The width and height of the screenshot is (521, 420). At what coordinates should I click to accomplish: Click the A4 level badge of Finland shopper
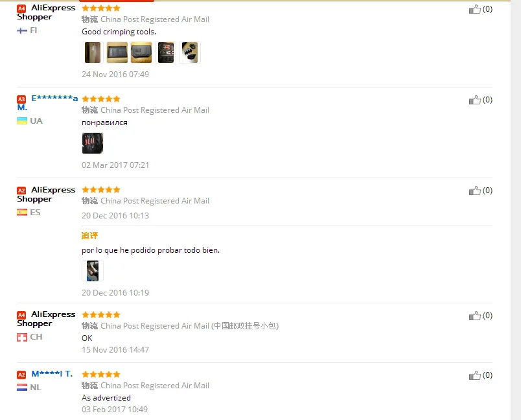[x=21, y=8]
